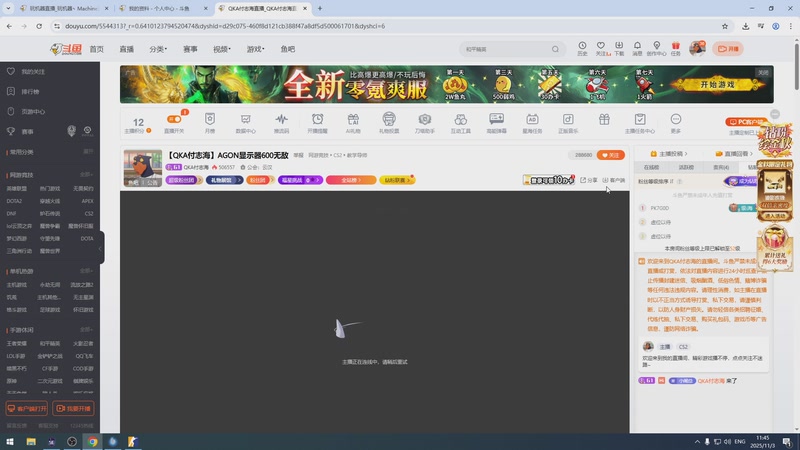Screen dimensions: 800x450
Task: Click the orange 关注 follow button
Action: pos(611,155)
